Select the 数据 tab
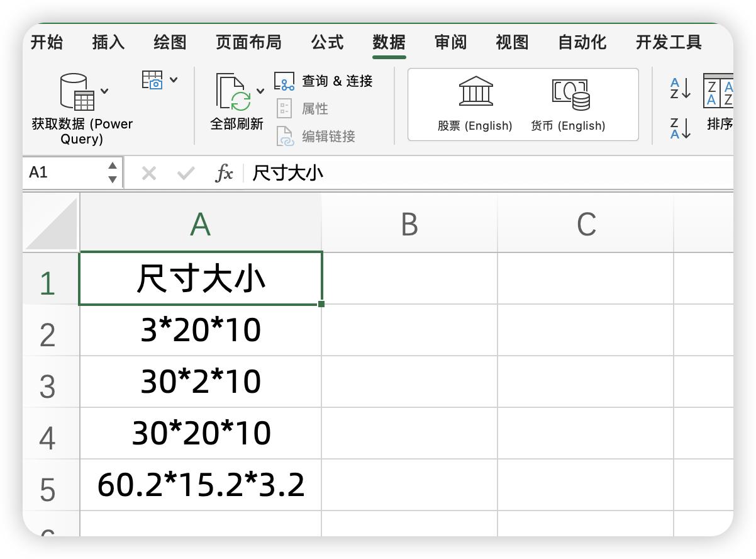Screen dimensions: 756x559 point(389,42)
